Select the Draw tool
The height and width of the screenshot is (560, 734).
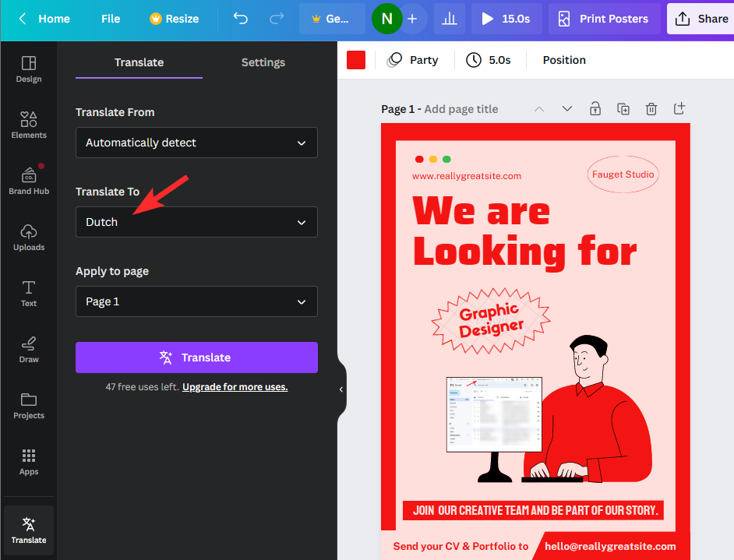click(x=29, y=349)
